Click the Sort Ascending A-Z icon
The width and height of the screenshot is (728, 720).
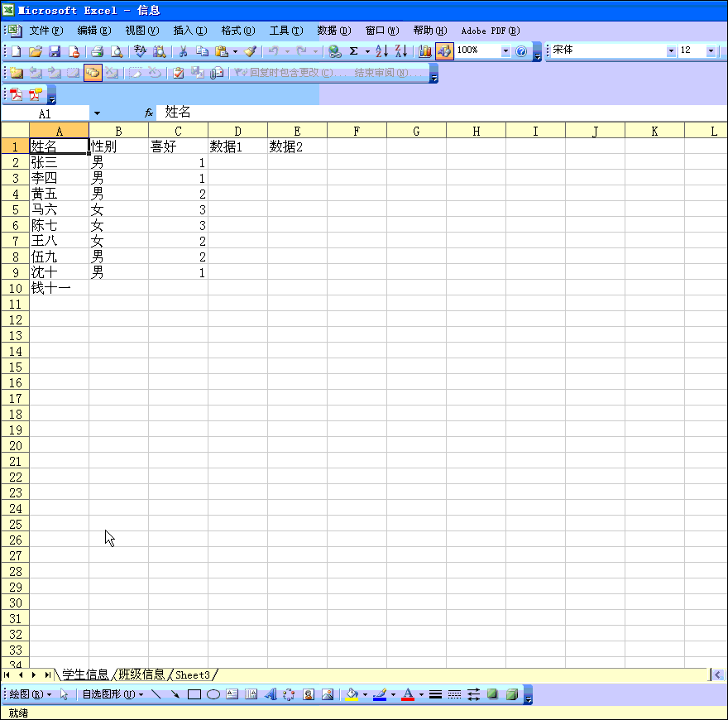[x=381, y=51]
